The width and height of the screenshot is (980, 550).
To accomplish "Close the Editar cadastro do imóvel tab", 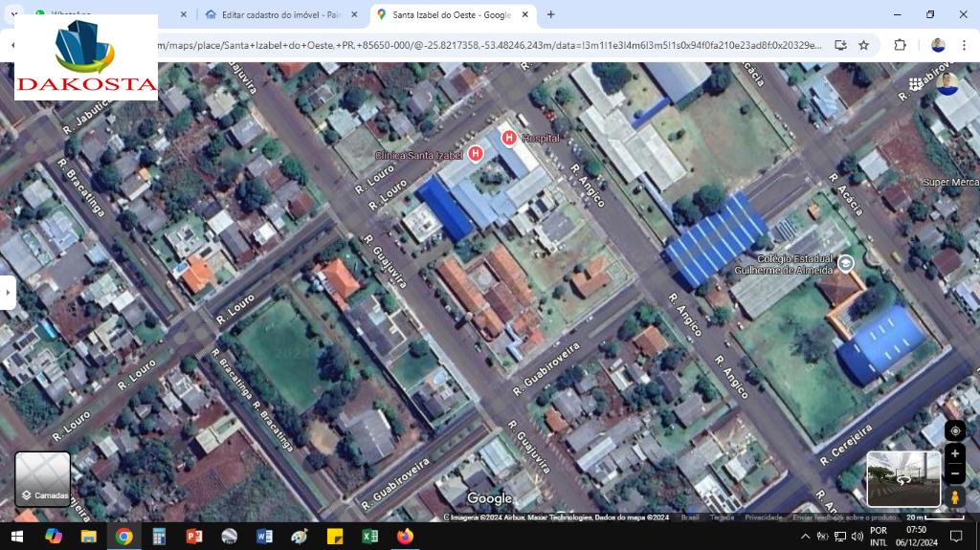I will click(x=354, y=14).
